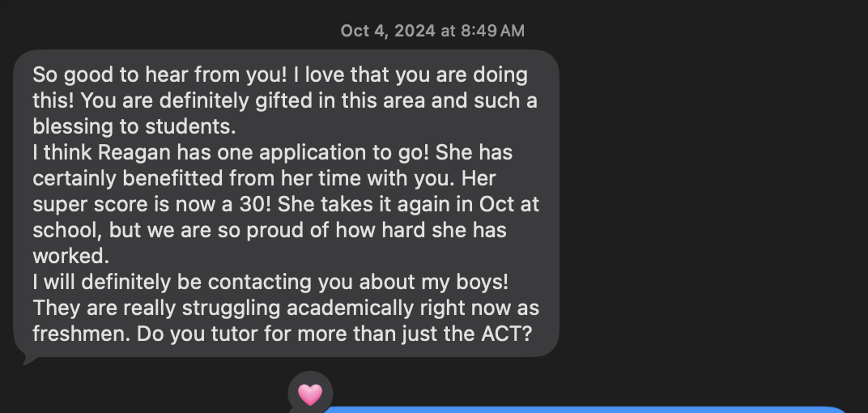The image size is (868, 413).
Task: Click "She takes it again in Oct" text
Action: pos(379,204)
